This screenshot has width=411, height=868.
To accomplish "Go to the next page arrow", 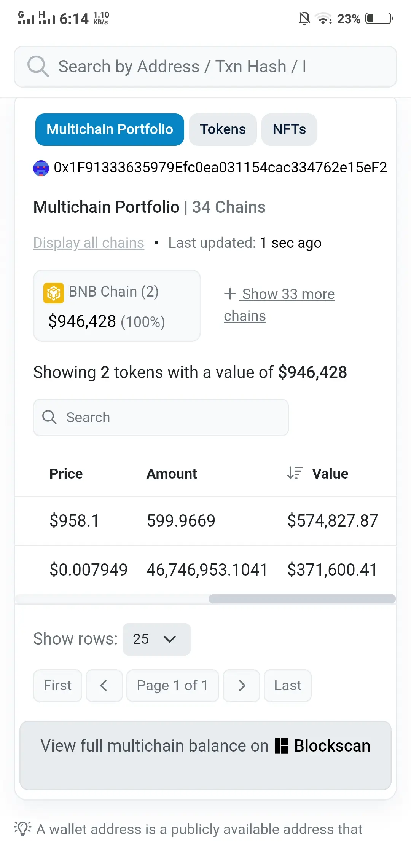I will tap(242, 686).
